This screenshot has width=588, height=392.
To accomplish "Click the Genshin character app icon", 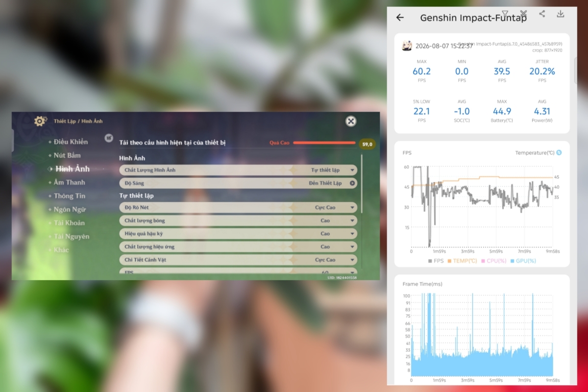I will pos(407,46).
